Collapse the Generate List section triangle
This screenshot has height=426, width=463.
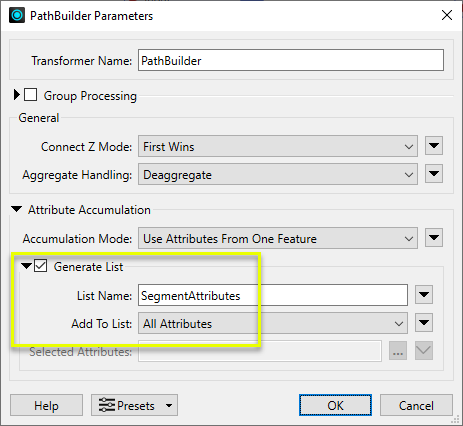[x=26, y=266]
